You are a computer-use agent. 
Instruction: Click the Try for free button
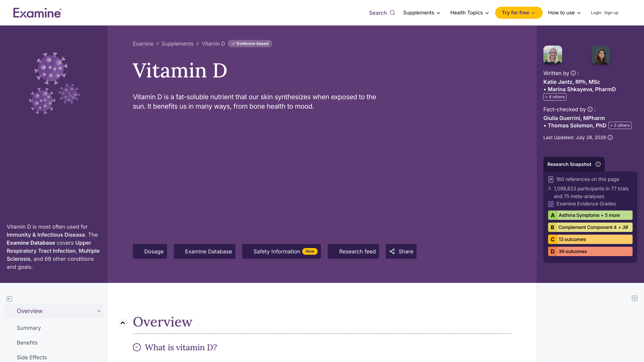[519, 13]
